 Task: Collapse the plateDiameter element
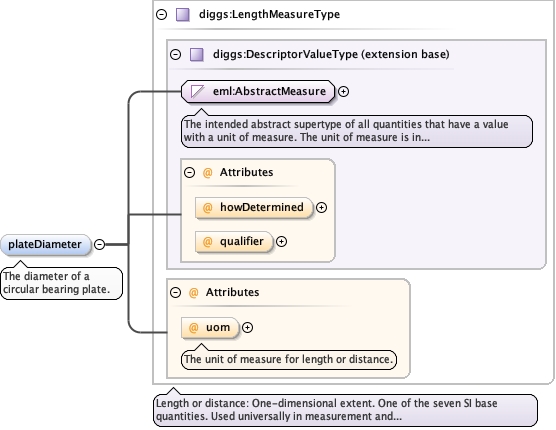(100, 244)
